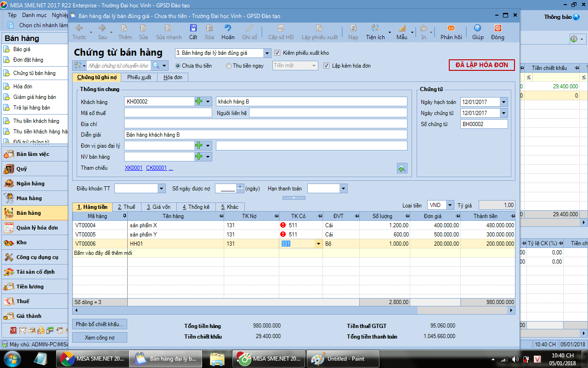This screenshot has width=588, height=368.
Task: Select Thu tiền ngay radio button
Action: pyautogui.click(x=229, y=66)
